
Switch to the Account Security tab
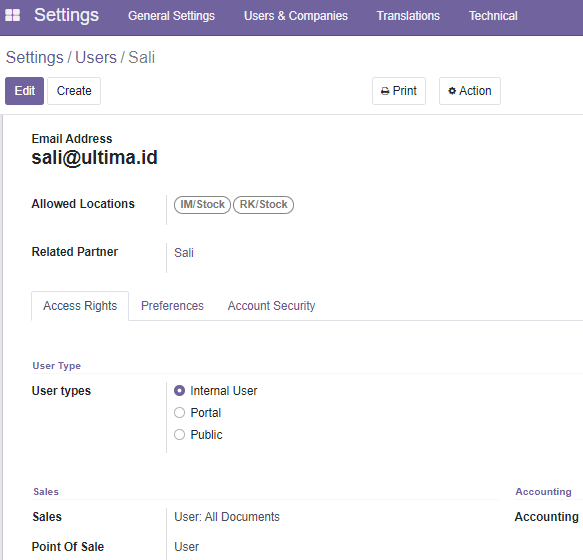pyautogui.click(x=271, y=306)
